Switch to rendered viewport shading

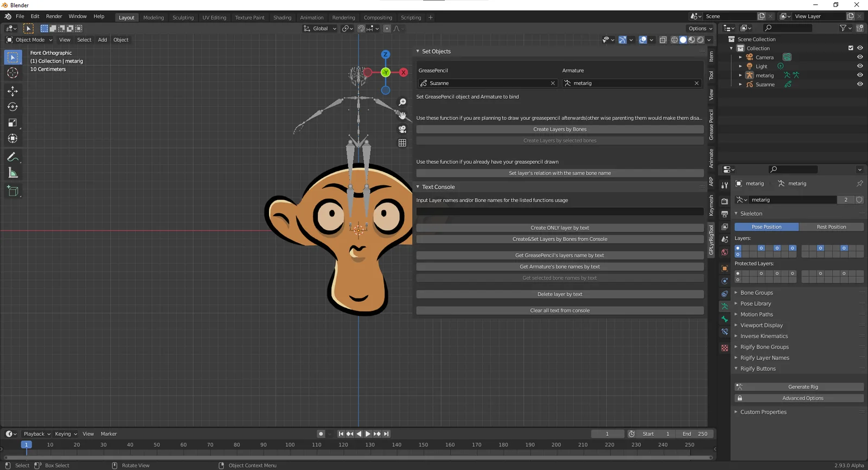700,40
